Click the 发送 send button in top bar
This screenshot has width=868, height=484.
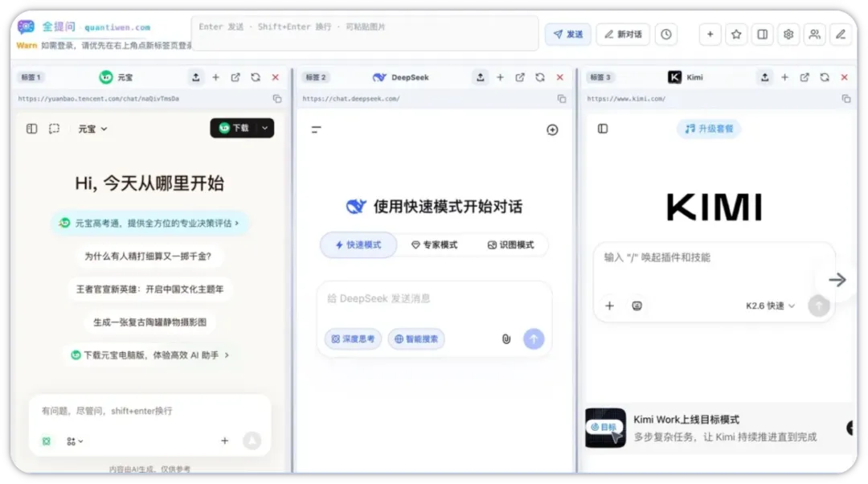[x=567, y=35]
